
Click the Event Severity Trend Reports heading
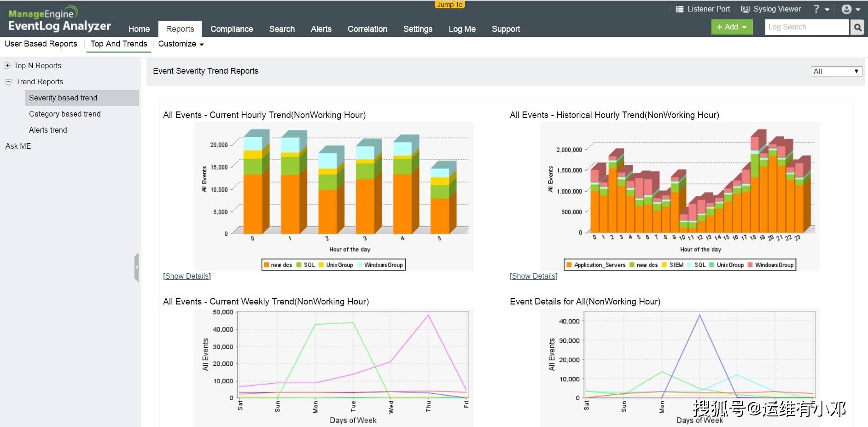pos(205,71)
